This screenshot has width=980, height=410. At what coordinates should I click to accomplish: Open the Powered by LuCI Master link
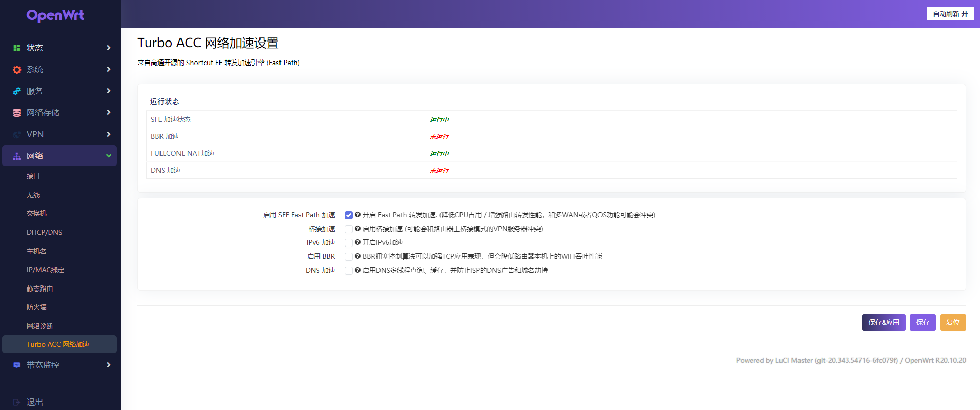(x=817, y=360)
